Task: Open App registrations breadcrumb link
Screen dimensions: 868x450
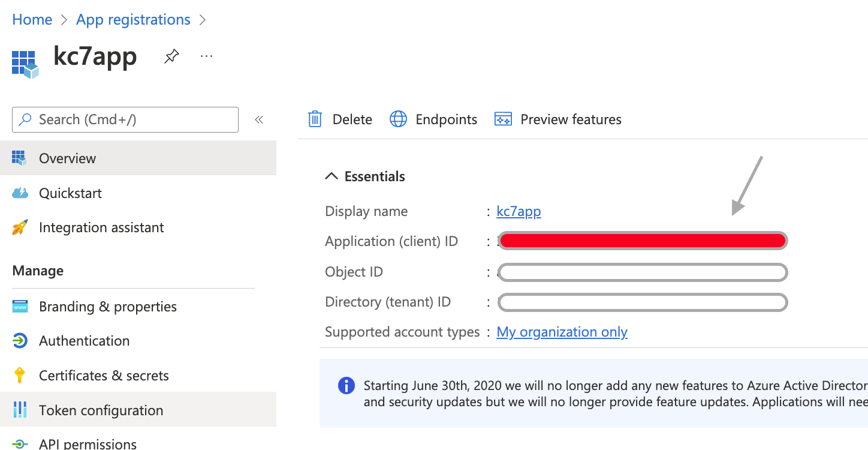Action: click(133, 19)
